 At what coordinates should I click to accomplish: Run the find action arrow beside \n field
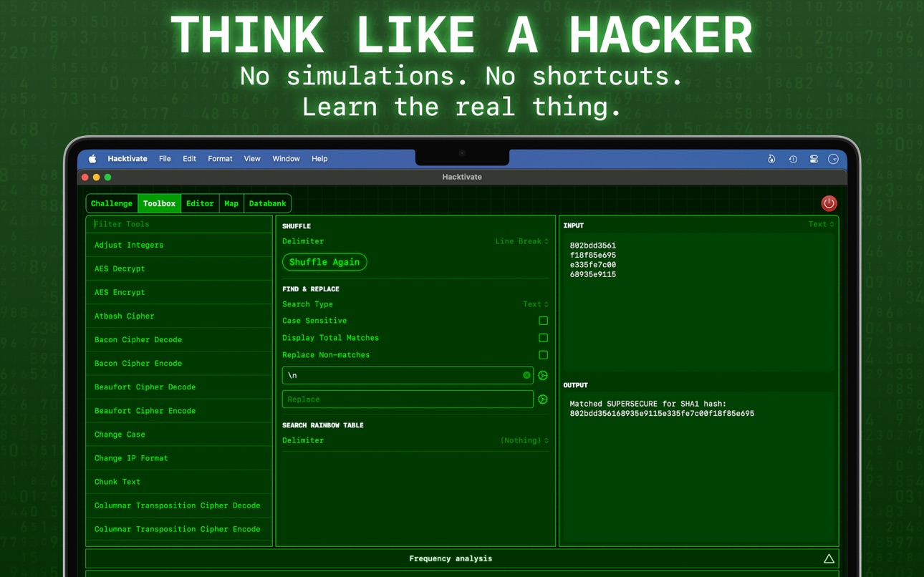(543, 375)
